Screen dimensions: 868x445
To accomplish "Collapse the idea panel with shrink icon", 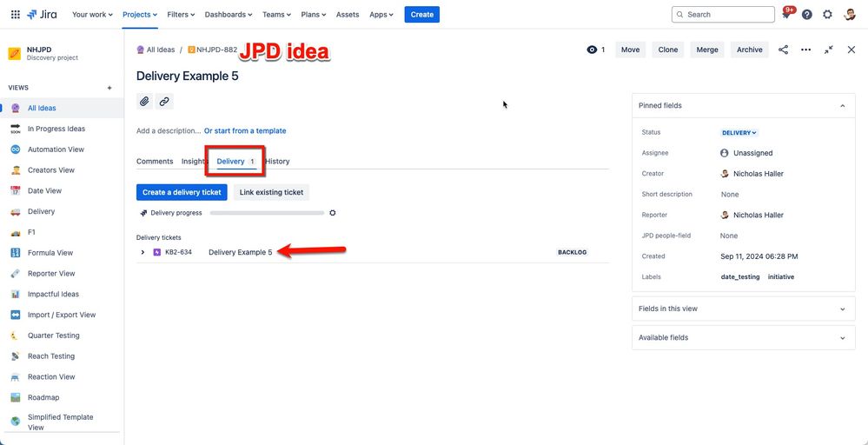I will pyautogui.click(x=829, y=50).
